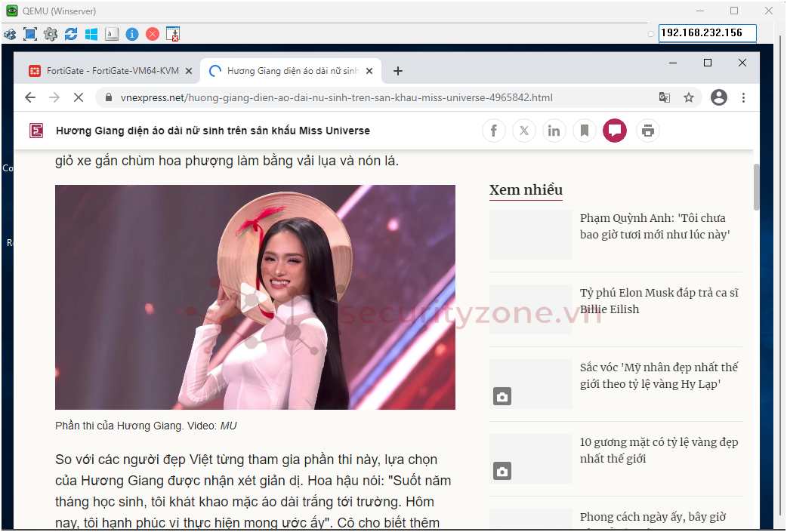Image resolution: width=787 pixels, height=532 pixels.
Task: Save article with the bookmark icon
Action: (585, 131)
